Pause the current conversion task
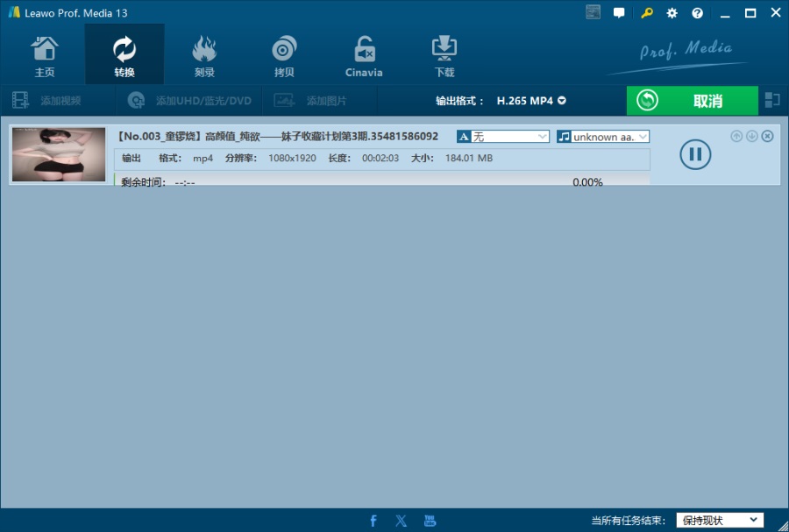This screenshot has width=789, height=532. click(x=695, y=154)
